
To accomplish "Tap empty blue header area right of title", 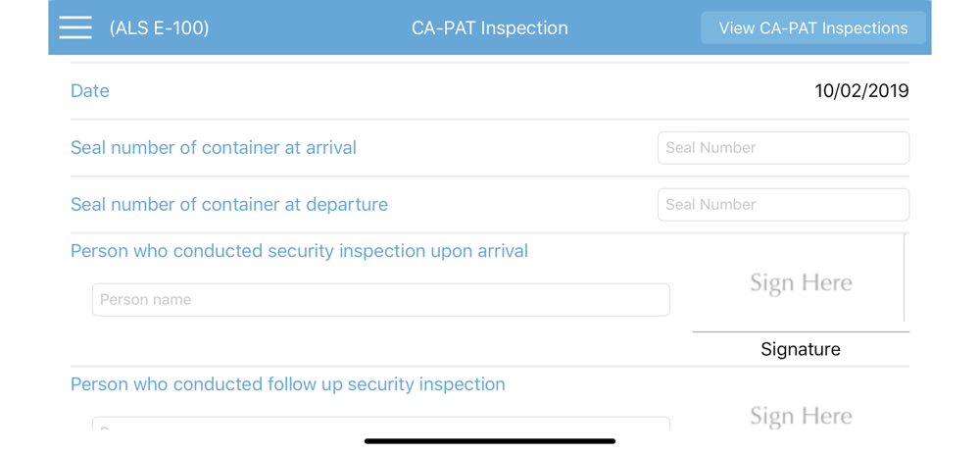I will [x=635, y=28].
